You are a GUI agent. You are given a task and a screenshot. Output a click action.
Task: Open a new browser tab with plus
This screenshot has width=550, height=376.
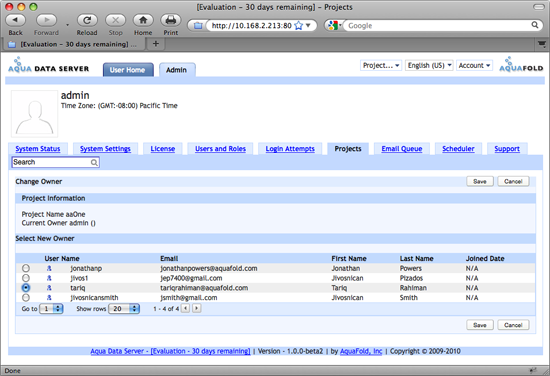coord(156,44)
